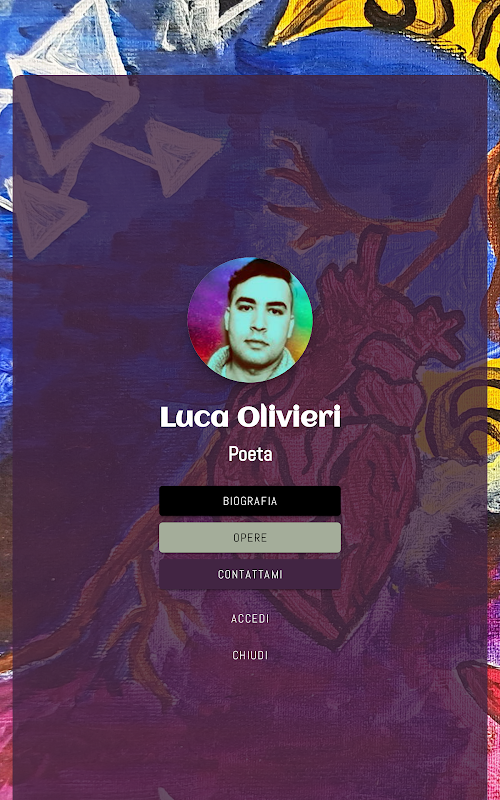Click the yellow striped shape beside the heart
Image resolution: width=500 pixels, height=800 pixels.
pos(459,408)
